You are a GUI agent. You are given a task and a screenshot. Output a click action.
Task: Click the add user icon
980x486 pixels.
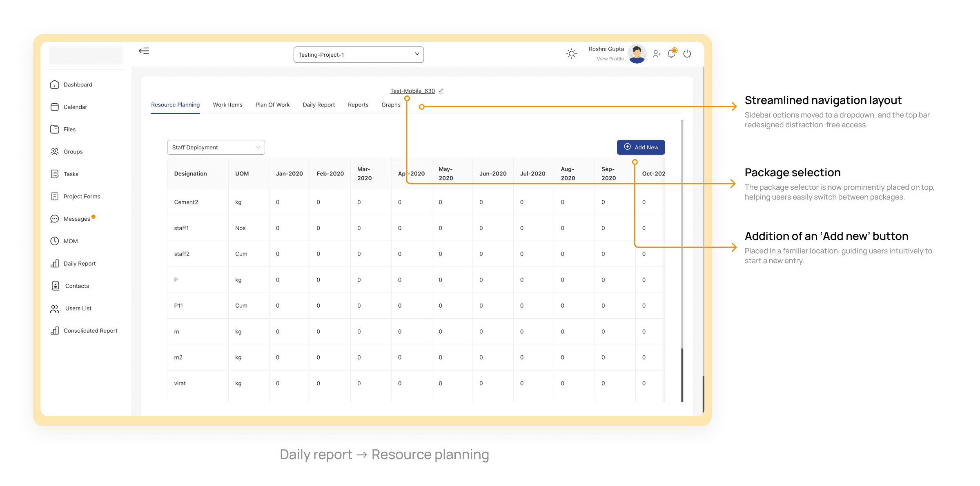[657, 54]
